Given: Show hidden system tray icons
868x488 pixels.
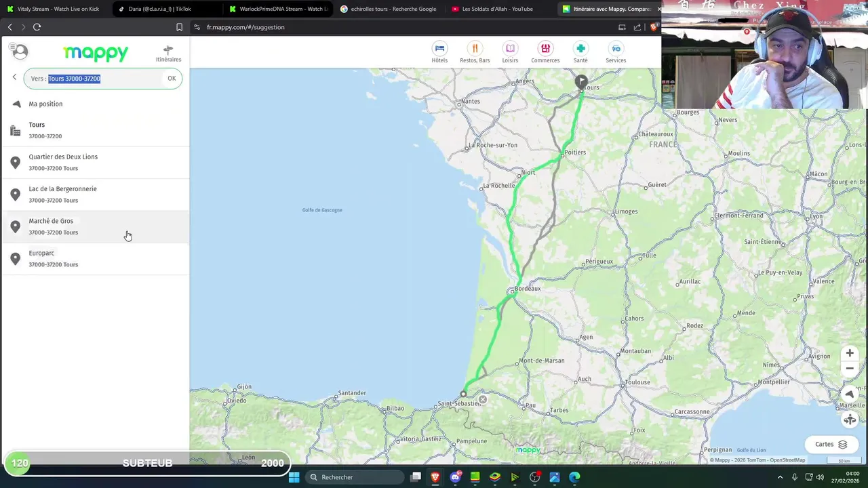Looking at the screenshot, I should pyautogui.click(x=780, y=477).
